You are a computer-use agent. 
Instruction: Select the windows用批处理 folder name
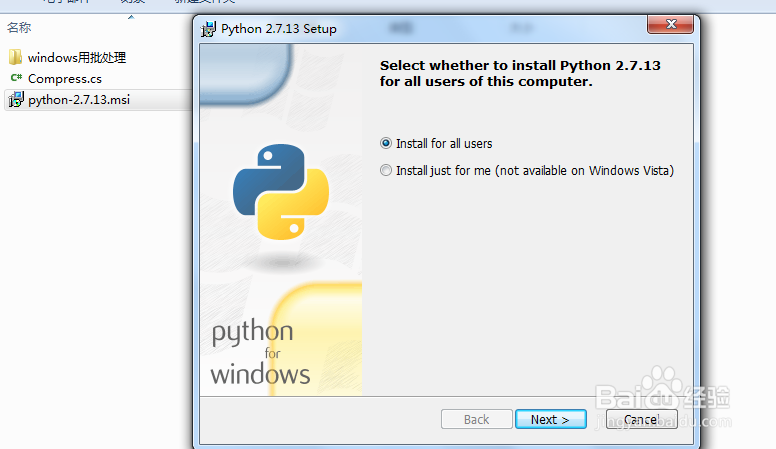click(x=77, y=57)
